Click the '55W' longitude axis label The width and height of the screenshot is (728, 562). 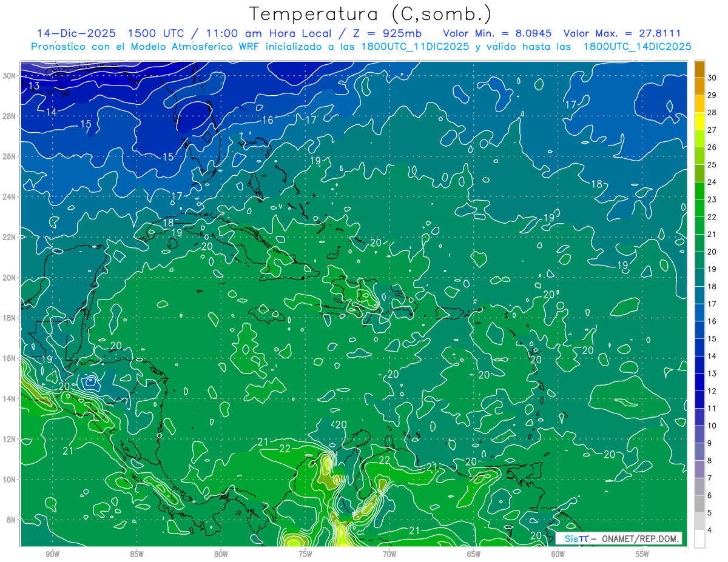click(x=642, y=554)
